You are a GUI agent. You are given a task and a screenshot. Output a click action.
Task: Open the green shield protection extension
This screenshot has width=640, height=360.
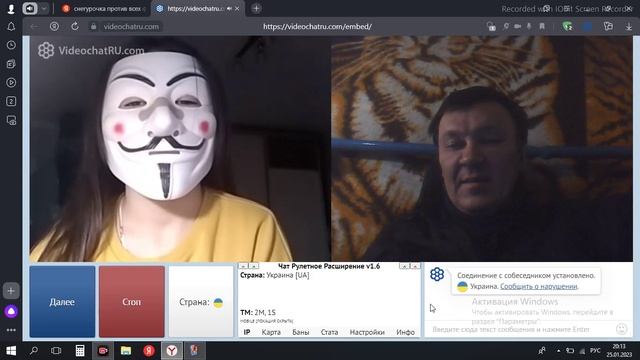[567, 27]
